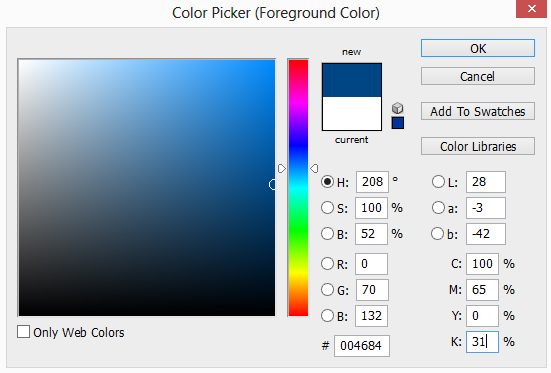The image size is (551, 373).
Task: Open Color Libraries
Action: click(478, 146)
